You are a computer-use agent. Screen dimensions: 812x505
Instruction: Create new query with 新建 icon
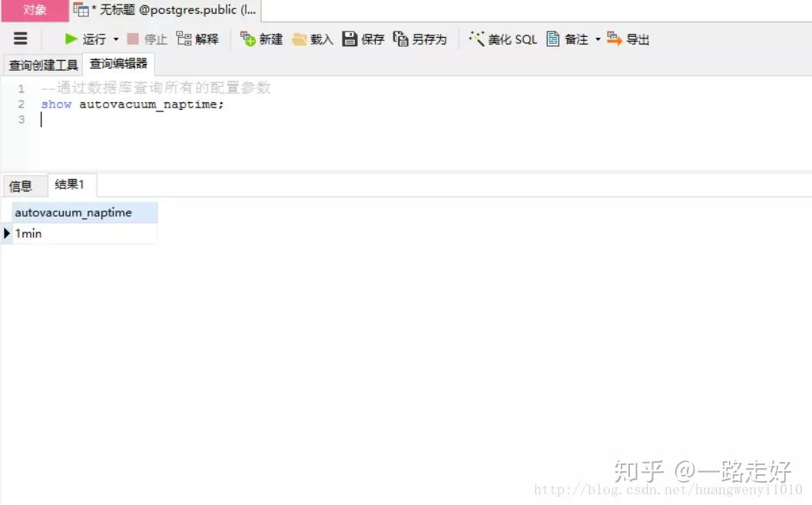click(248, 39)
